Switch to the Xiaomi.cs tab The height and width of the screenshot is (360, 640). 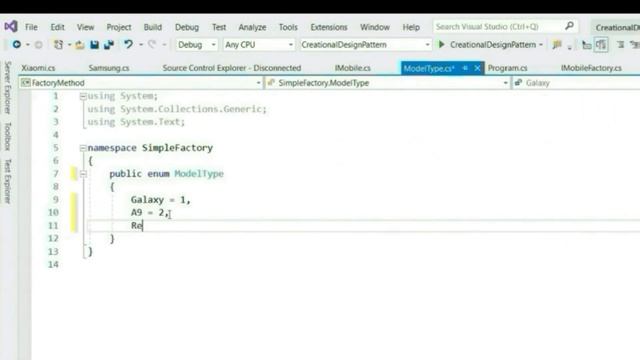coord(38,68)
